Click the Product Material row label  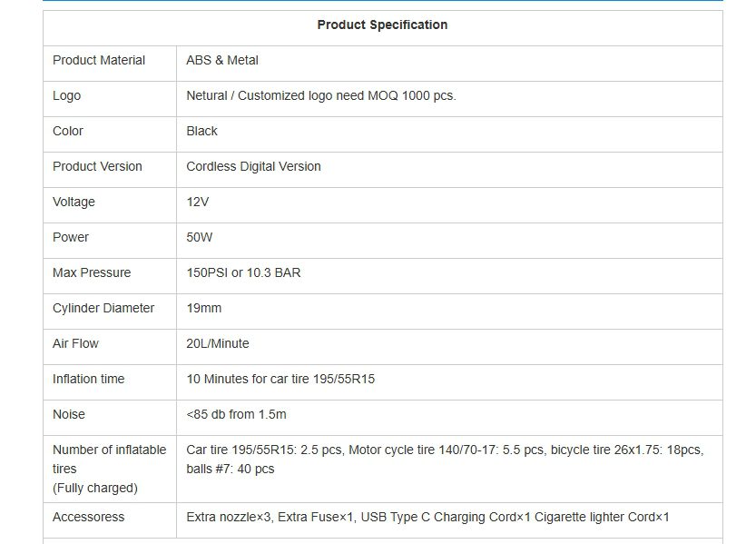point(99,60)
